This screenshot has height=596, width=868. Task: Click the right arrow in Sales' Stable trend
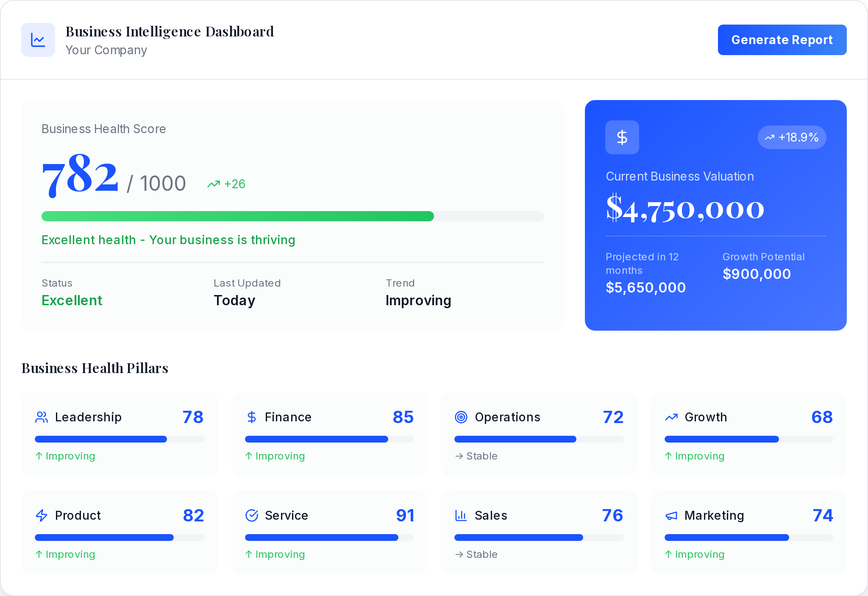459,554
